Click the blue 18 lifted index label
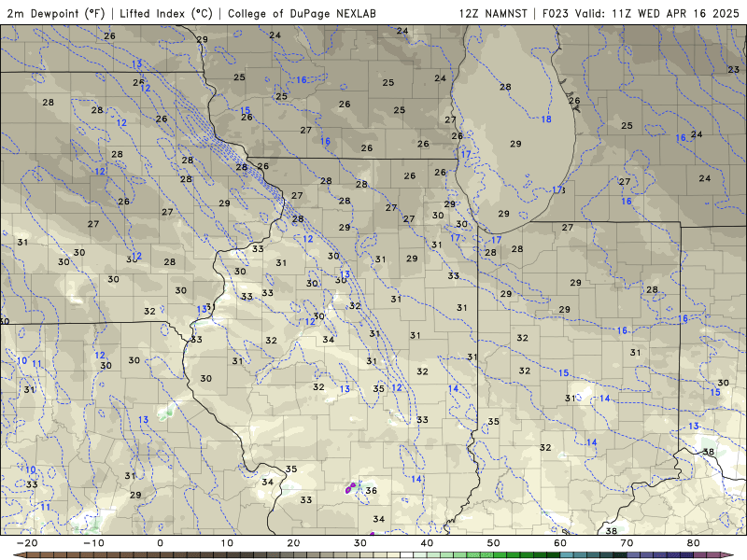The image size is (747, 560). (546, 119)
